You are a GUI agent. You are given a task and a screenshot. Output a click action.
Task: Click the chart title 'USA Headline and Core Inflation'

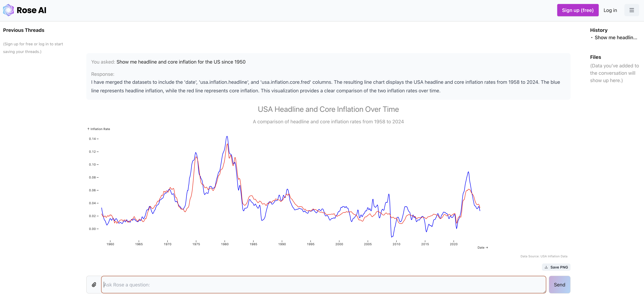[x=328, y=109]
